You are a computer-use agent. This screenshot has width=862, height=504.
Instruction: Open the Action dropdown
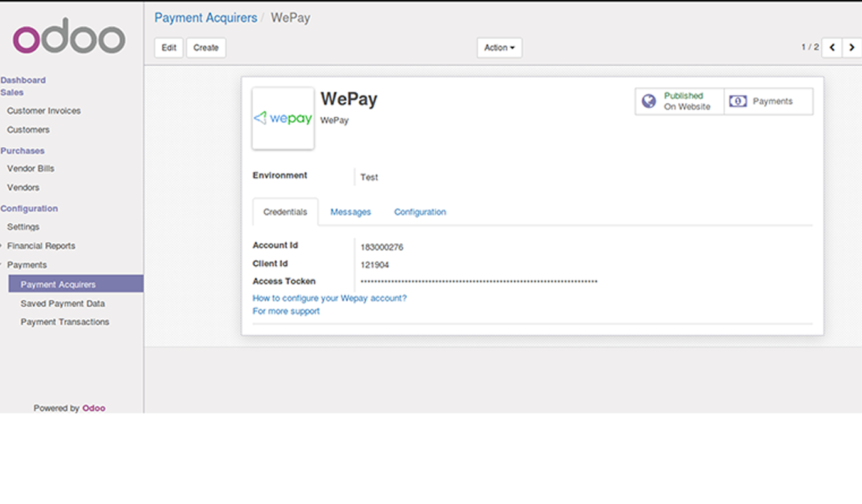pyautogui.click(x=499, y=48)
